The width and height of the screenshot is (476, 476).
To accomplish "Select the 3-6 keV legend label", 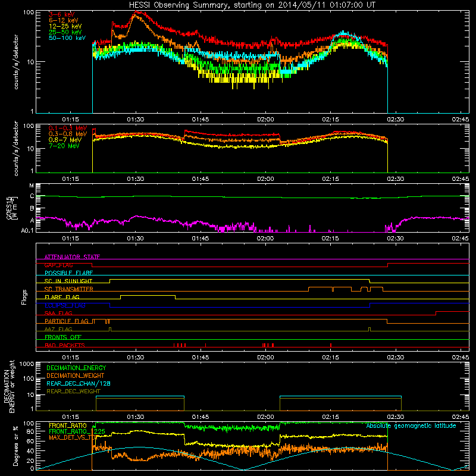I will (61, 14).
